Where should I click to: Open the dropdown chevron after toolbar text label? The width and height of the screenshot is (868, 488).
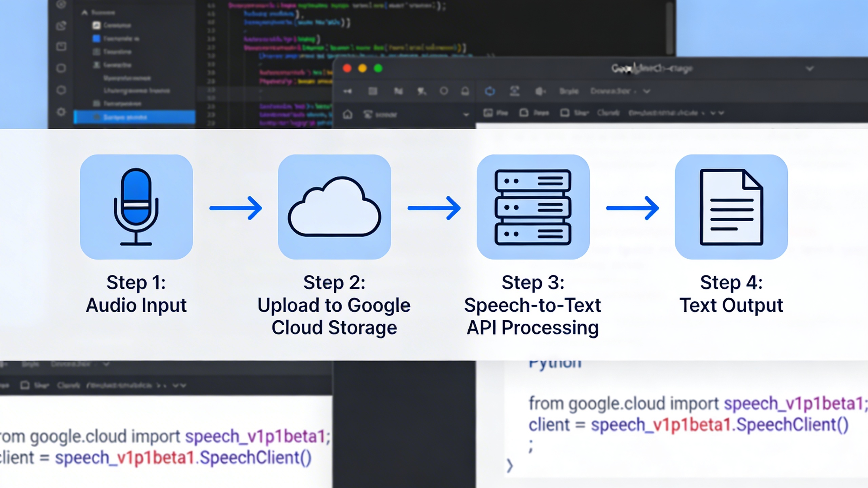pyautogui.click(x=647, y=91)
